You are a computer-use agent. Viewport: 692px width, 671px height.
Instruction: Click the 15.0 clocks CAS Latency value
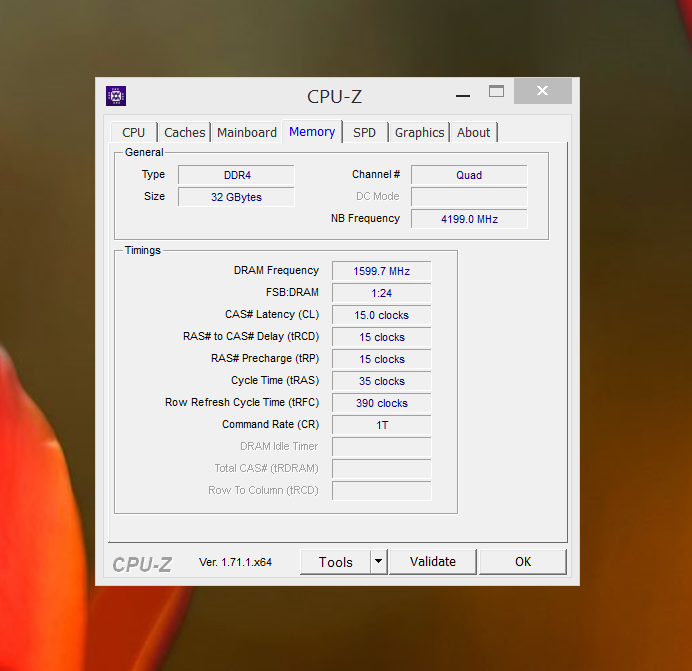[382, 315]
